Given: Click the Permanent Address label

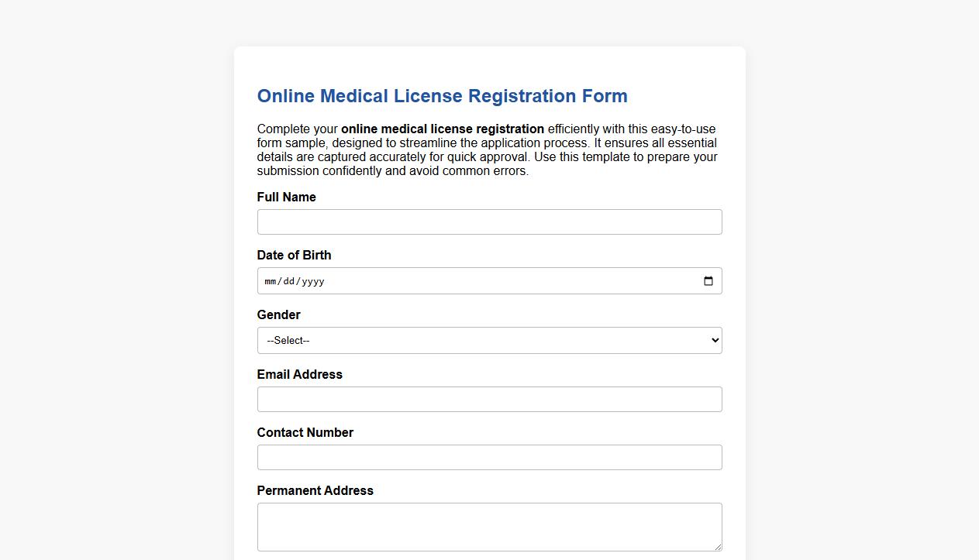Looking at the screenshot, I should (x=315, y=490).
